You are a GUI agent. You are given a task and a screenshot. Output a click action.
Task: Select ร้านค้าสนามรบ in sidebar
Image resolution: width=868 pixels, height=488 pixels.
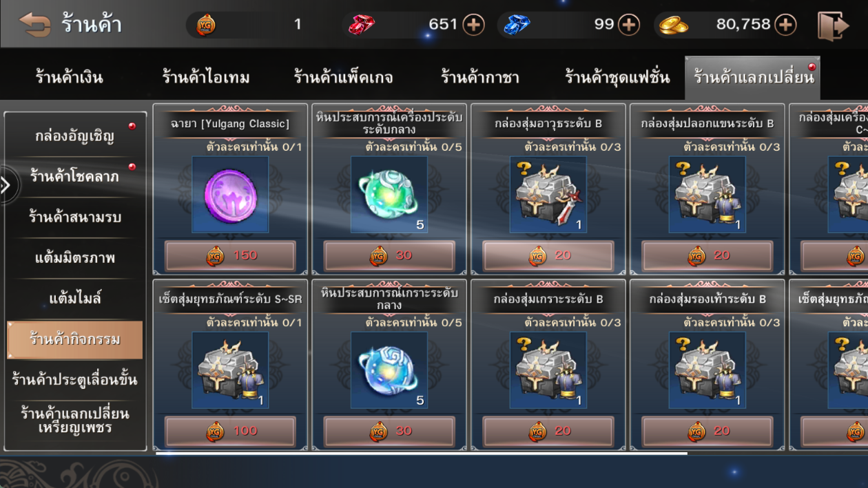click(x=75, y=217)
